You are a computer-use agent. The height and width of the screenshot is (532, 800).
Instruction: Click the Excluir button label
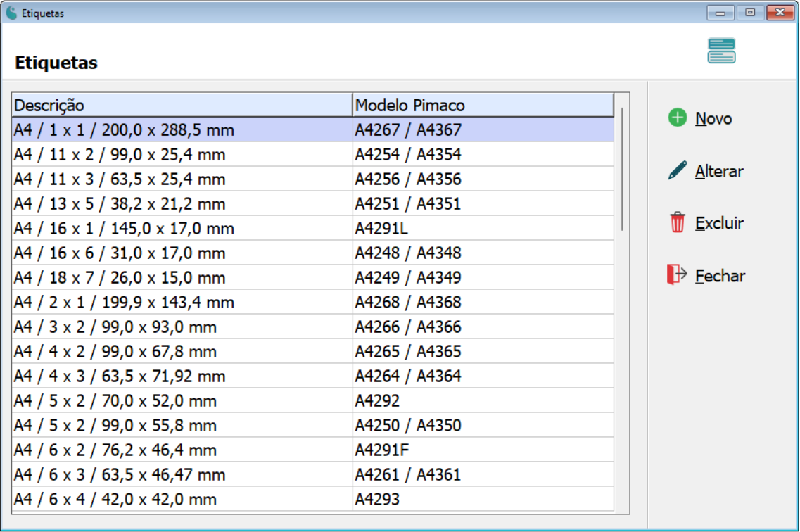[x=719, y=223]
